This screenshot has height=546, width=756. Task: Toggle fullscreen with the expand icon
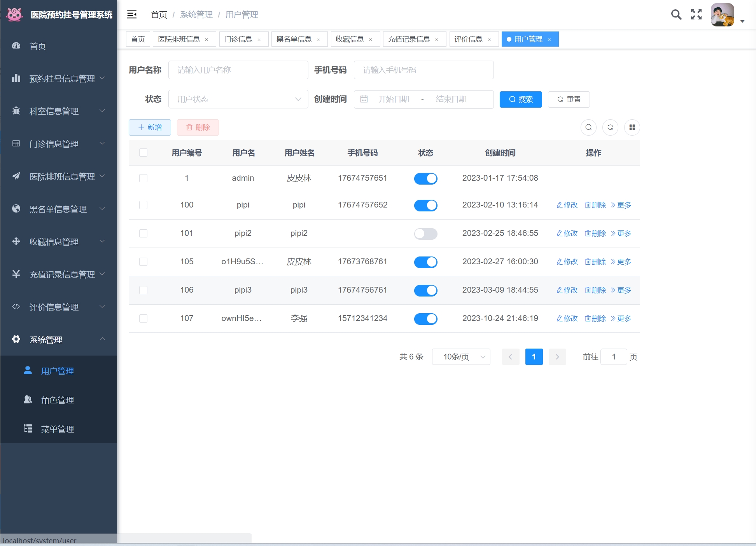(696, 15)
